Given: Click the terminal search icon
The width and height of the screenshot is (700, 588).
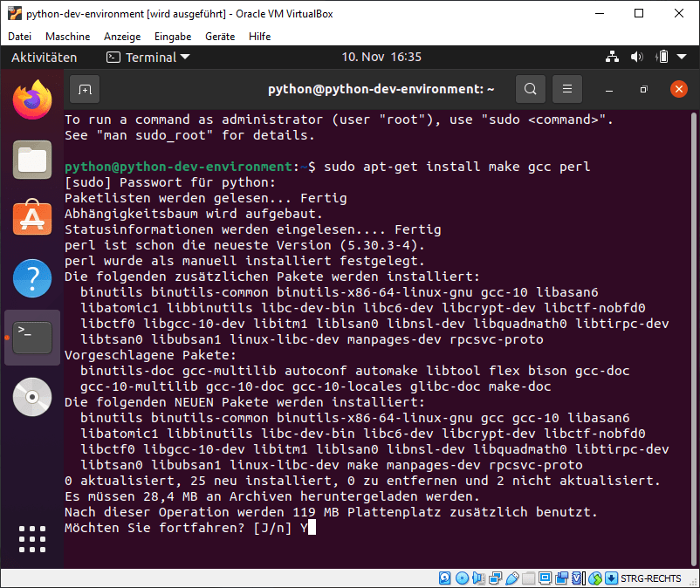Looking at the screenshot, I should [x=530, y=89].
